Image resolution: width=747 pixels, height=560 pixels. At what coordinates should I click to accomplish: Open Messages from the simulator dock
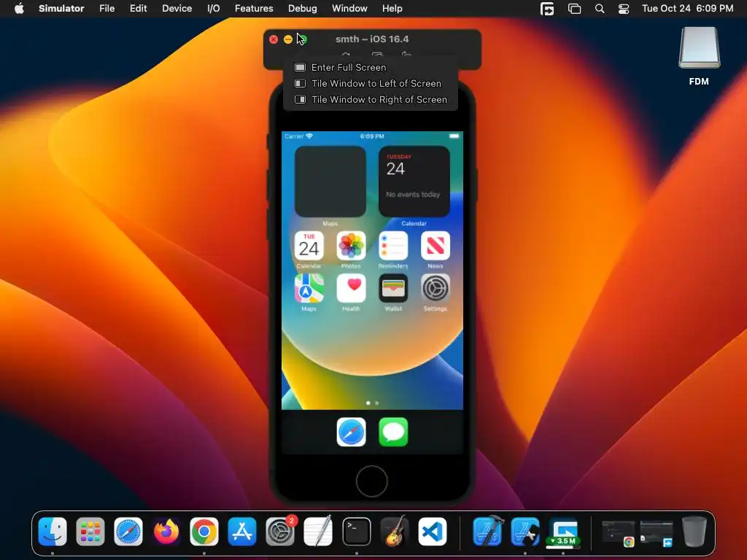click(393, 432)
